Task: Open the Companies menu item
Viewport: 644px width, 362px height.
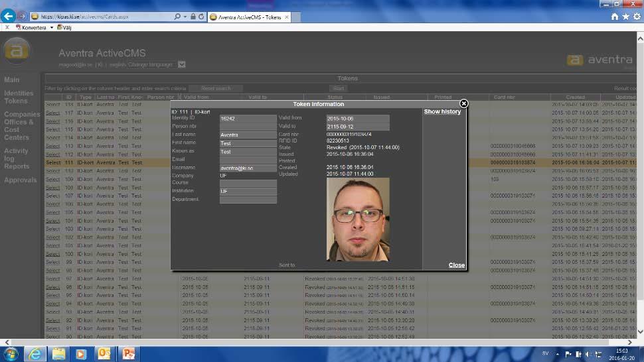Action: tap(22, 115)
